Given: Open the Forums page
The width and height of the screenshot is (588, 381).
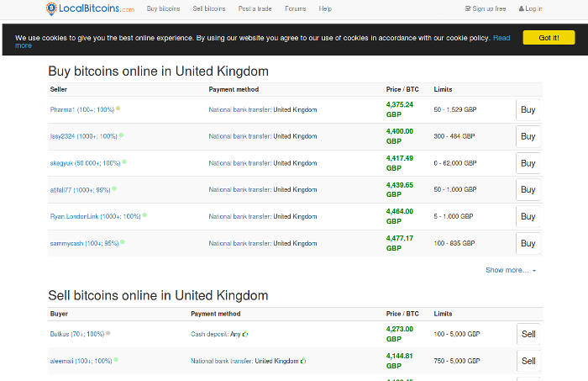Looking at the screenshot, I should (295, 8).
